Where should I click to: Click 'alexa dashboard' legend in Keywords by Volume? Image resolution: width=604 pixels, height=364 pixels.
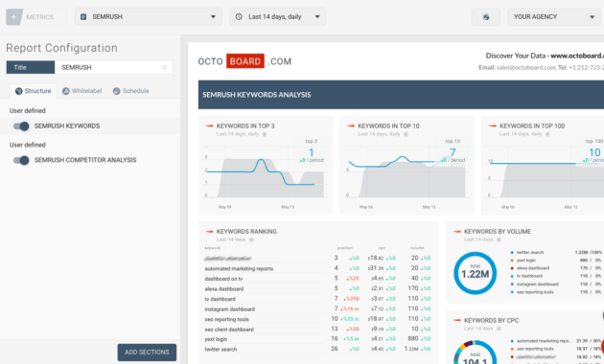point(533,268)
